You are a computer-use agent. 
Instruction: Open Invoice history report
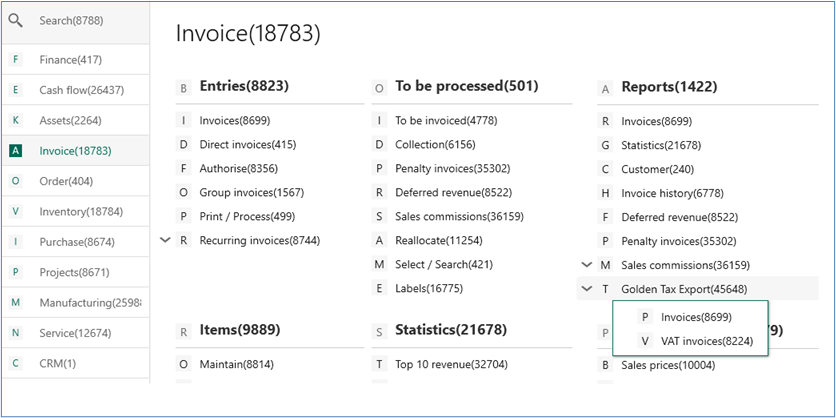pyautogui.click(x=672, y=193)
